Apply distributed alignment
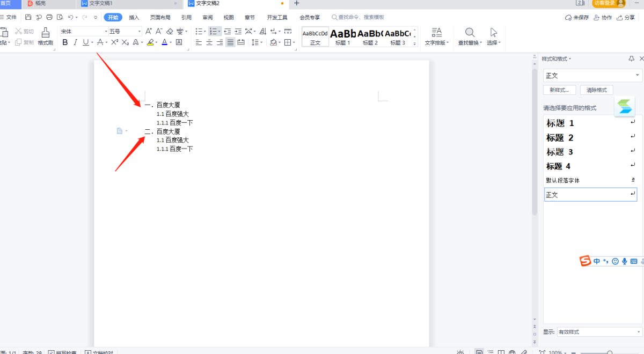The width and height of the screenshot is (644, 354). [241, 42]
